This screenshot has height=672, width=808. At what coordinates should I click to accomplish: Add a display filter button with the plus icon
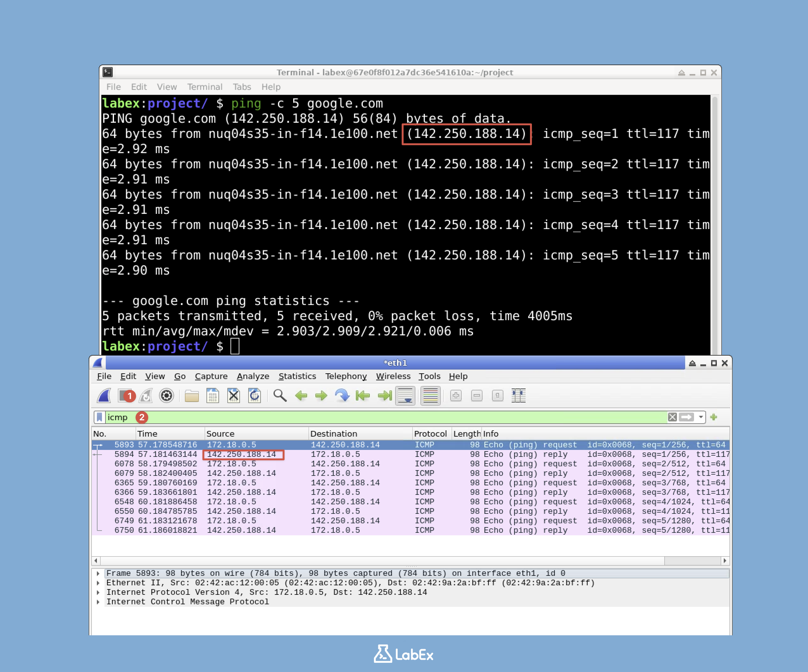[714, 417]
